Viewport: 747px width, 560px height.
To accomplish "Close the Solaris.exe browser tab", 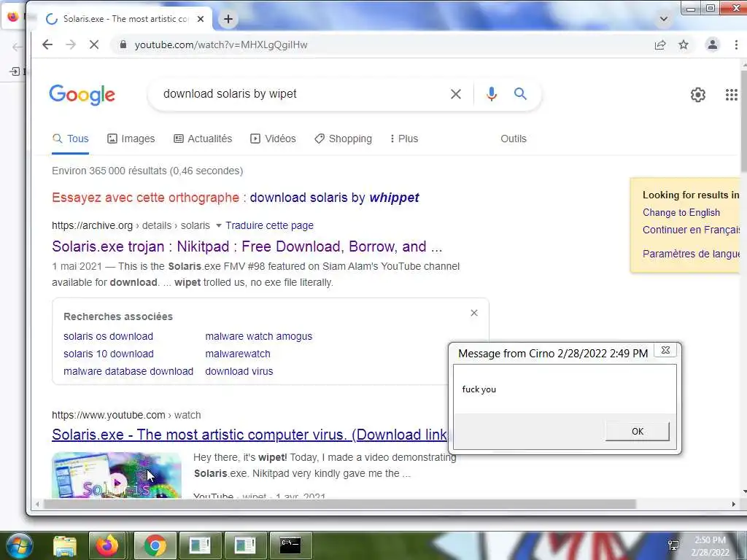I will click(201, 19).
